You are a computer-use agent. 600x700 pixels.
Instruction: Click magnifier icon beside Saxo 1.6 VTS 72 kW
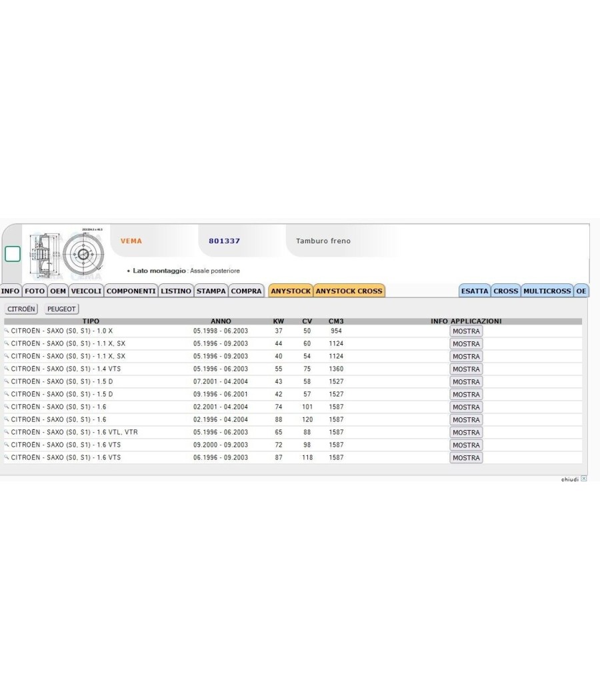[x=7, y=445]
